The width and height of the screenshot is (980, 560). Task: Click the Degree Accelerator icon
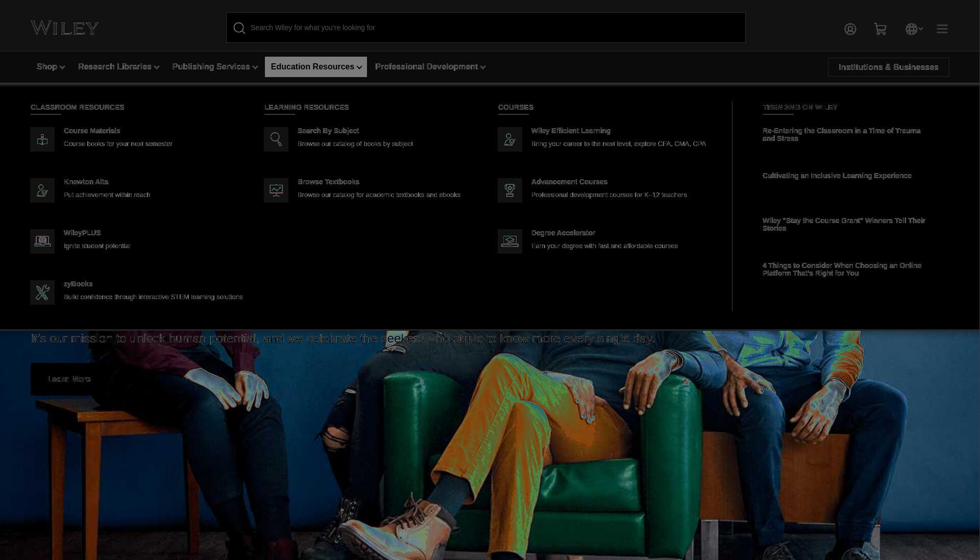pyautogui.click(x=510, y=241)
